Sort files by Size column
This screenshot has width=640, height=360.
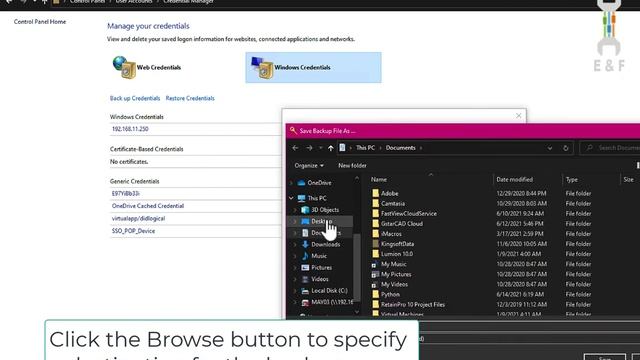click(x=629, y=180)
